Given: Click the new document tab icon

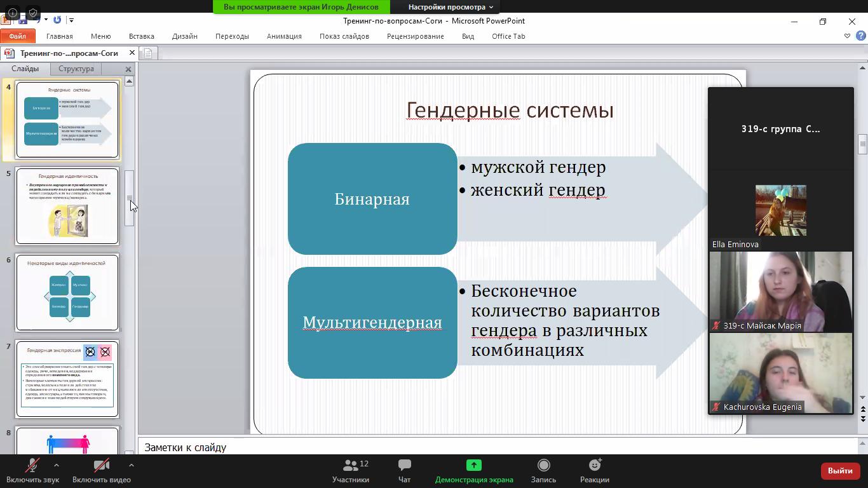Looking at the screenshot, I should tap(147, 53).
